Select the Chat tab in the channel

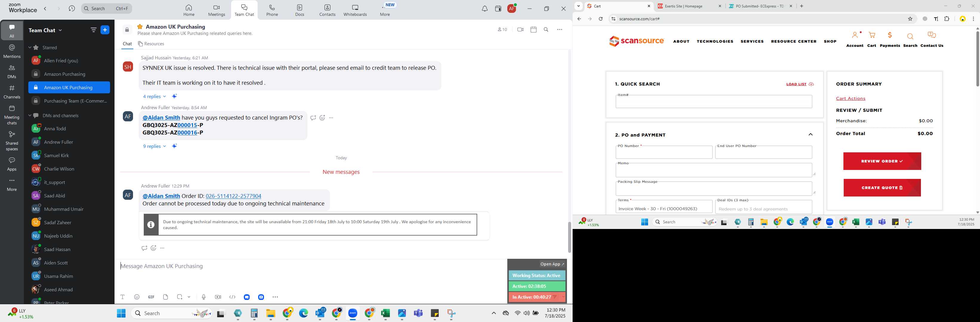[127, 44]
